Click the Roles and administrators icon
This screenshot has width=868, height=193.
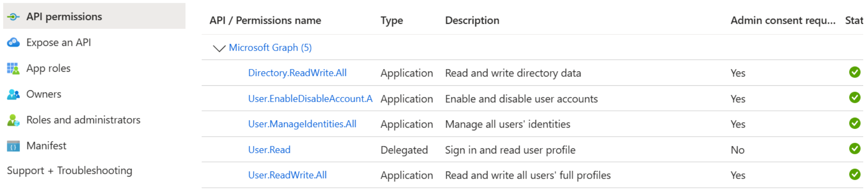click(x=13, y=120)
